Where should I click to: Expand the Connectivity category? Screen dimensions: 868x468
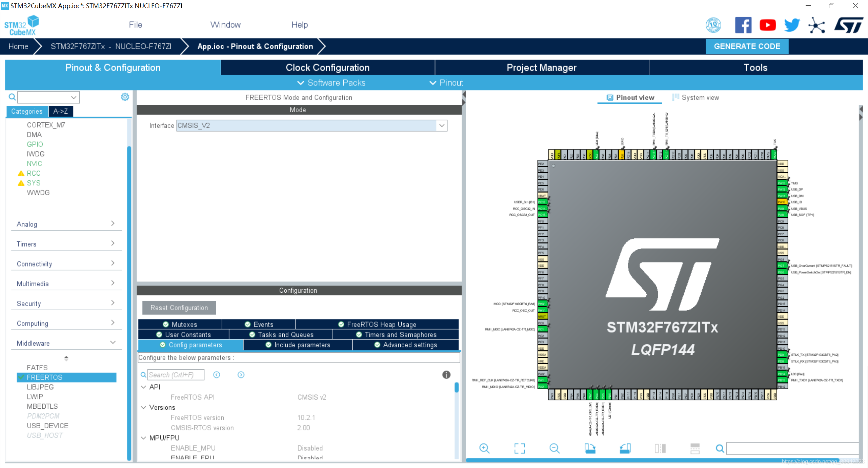(x=66, y=264)
